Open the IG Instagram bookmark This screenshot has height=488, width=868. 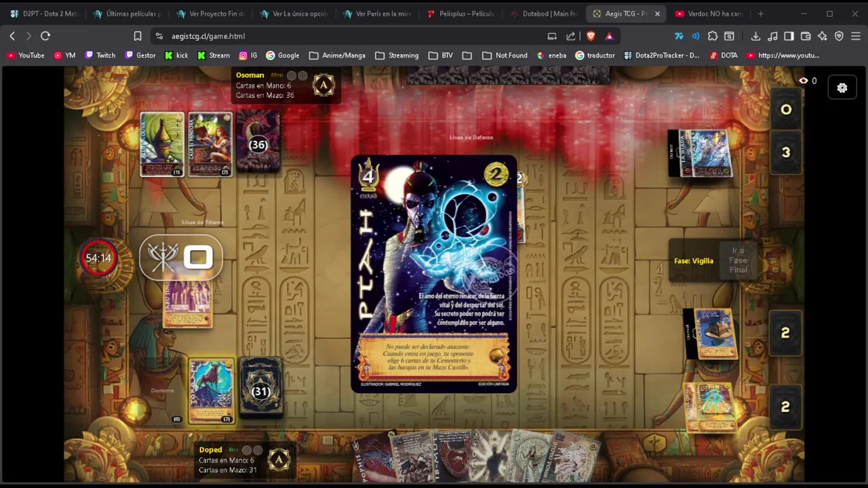[248, 56]
